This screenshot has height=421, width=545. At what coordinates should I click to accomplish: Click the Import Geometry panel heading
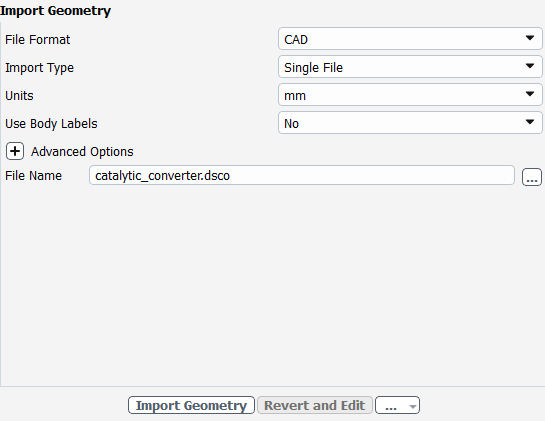(x=55, y=11)
